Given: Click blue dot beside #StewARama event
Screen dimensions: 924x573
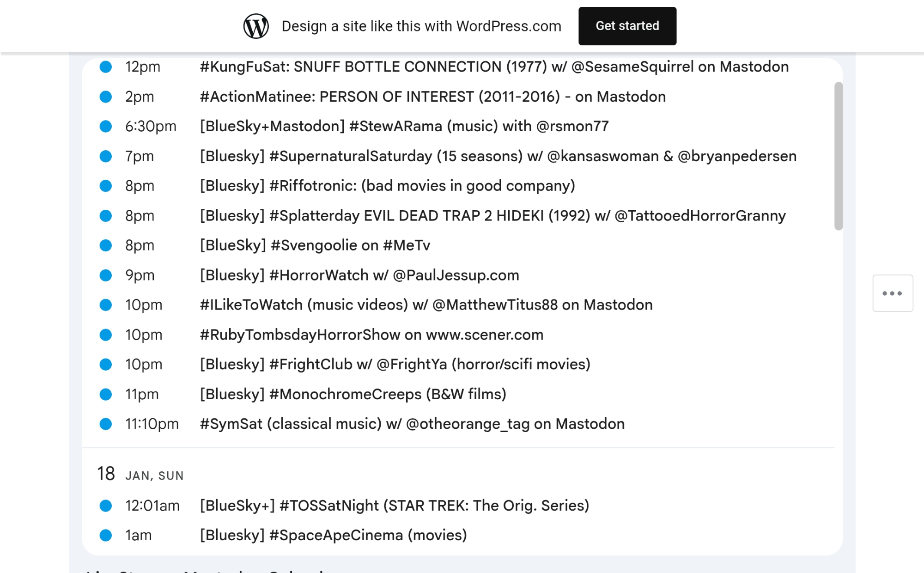Looking at the screenshot, I should click(106, 127).
